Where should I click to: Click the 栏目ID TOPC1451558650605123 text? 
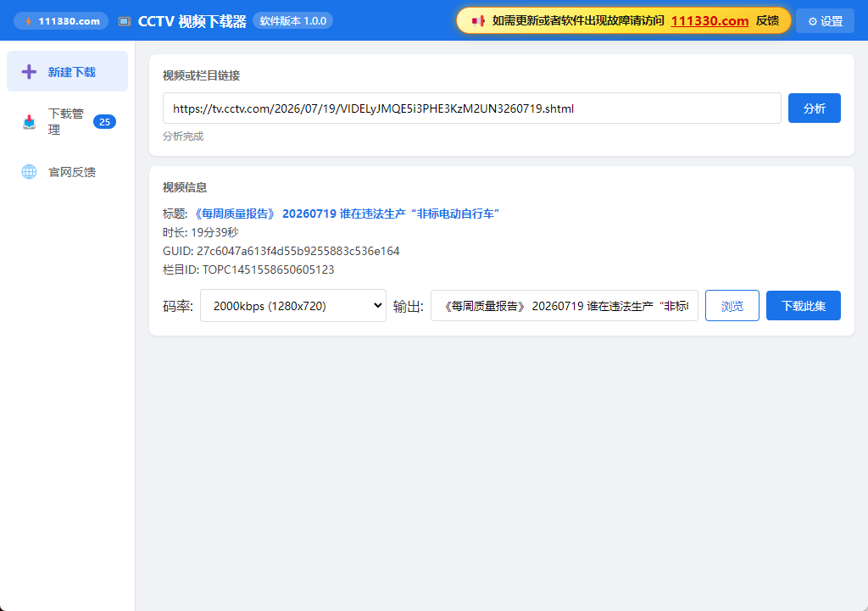pos(248,270)
